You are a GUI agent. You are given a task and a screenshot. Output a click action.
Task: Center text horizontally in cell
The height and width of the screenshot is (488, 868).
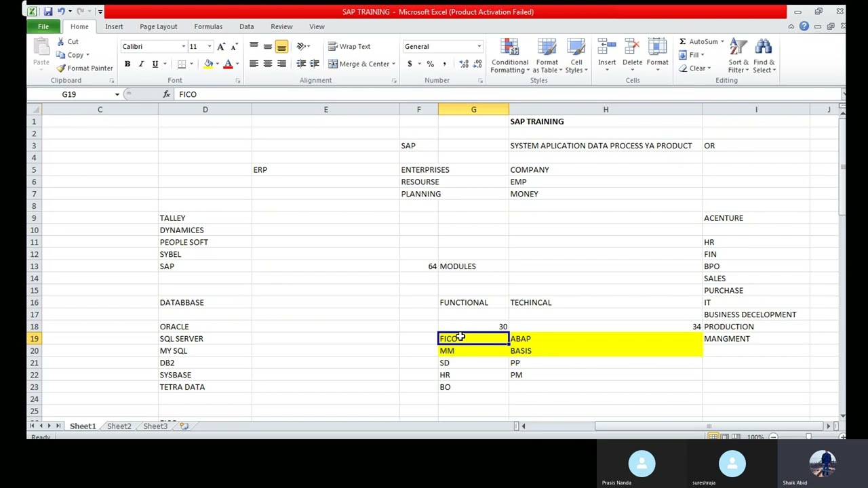[x=267, y=64]
